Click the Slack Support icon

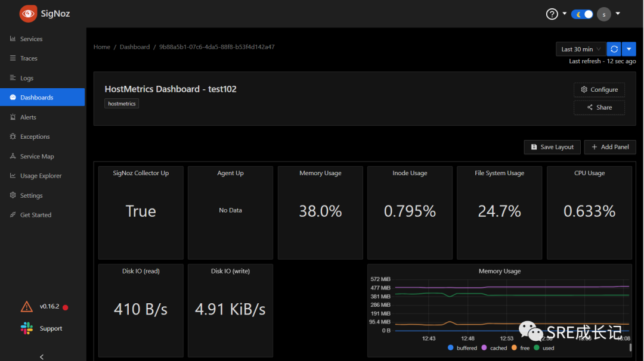27,328
